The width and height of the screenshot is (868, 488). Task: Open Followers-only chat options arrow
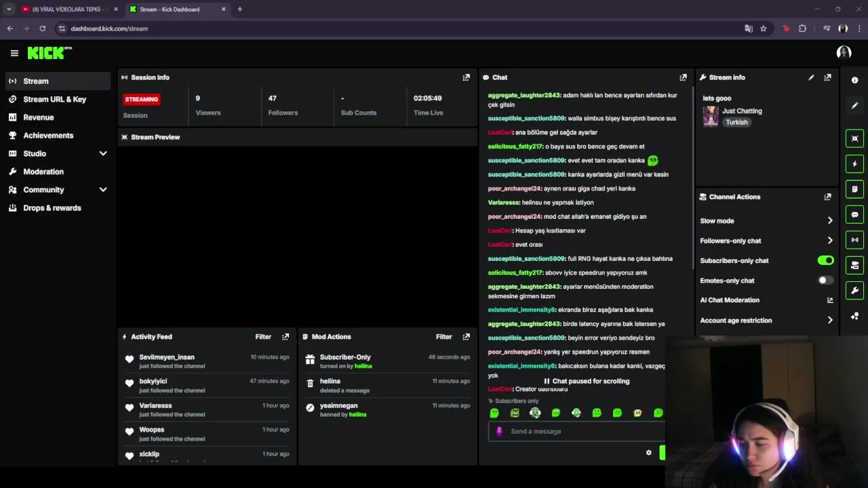click(x=830, y=241)
